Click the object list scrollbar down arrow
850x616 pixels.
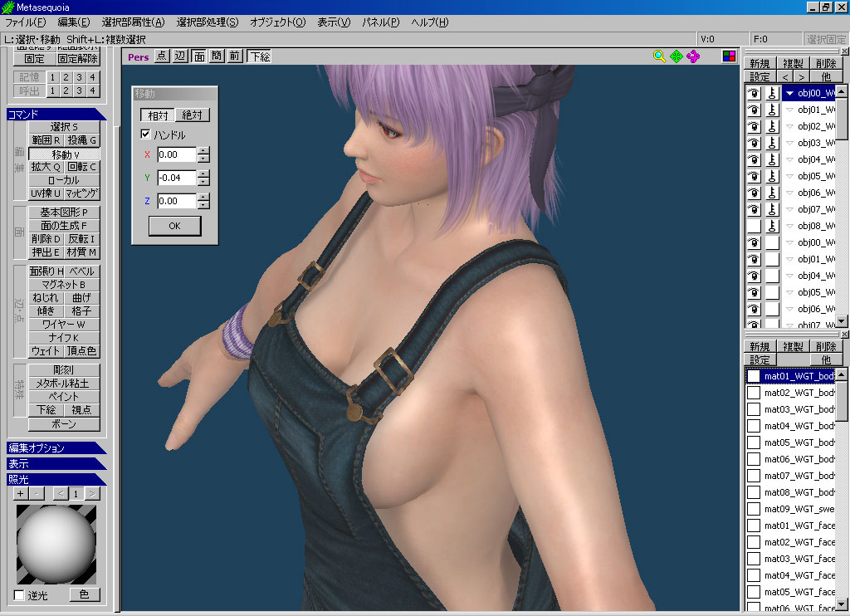point(841,321)
